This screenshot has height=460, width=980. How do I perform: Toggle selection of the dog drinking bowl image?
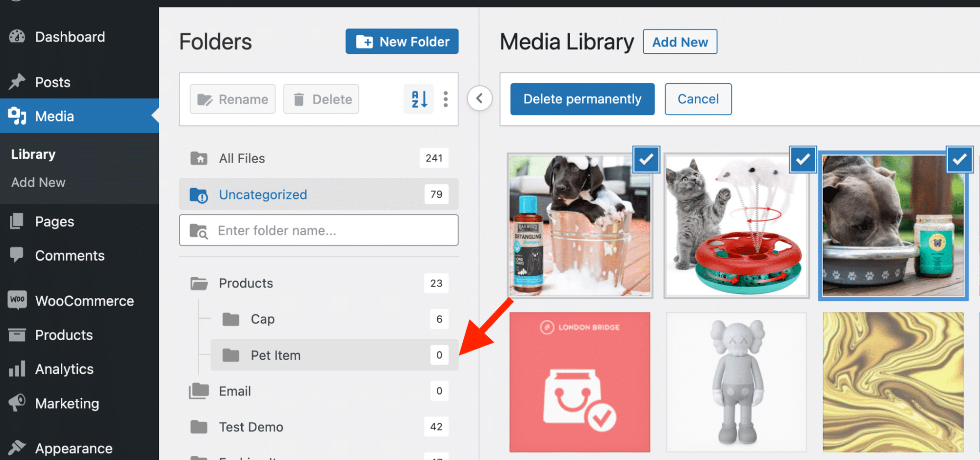click(959, 159)
